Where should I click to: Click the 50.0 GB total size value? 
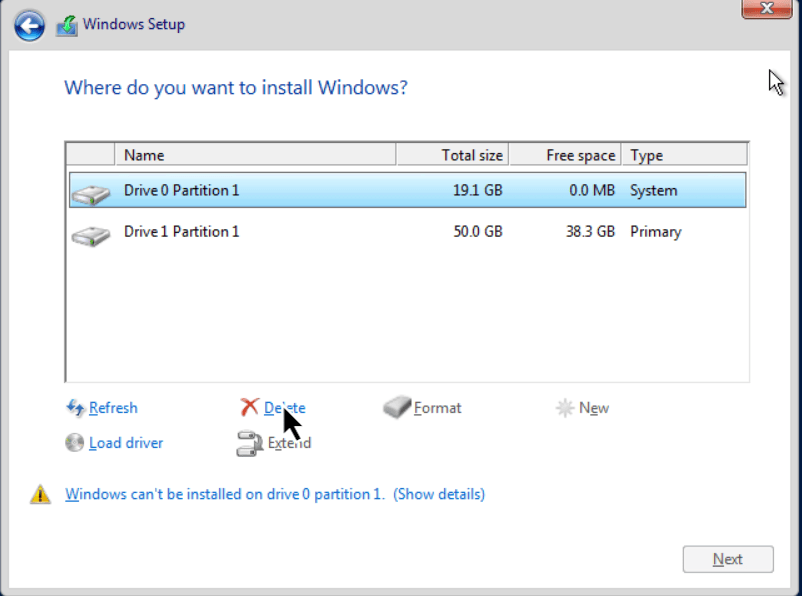point(478,232)
